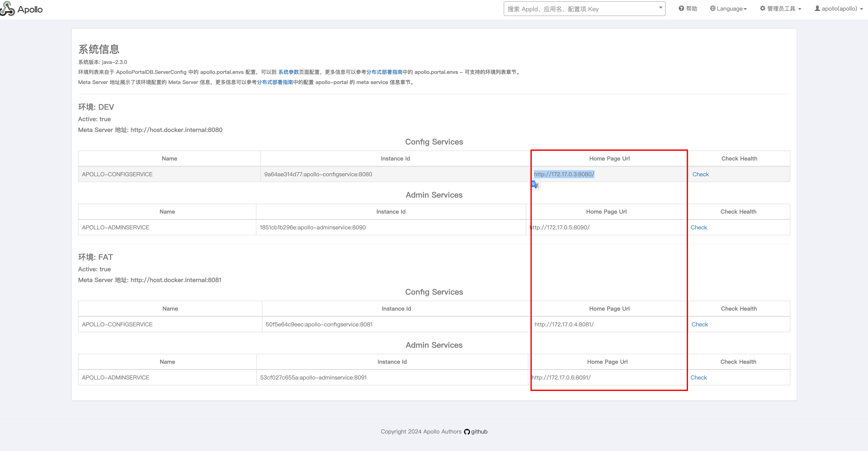Open the 帮助 help menu item
Image resolution: width=868 pixels, height=451 pixels.
click(x=691, y=9)
